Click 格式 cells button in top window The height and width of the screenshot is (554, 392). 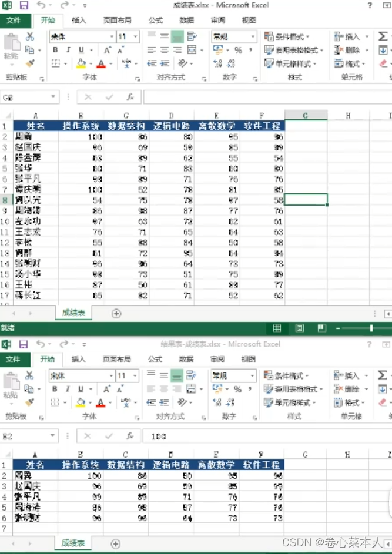[349, 63]
